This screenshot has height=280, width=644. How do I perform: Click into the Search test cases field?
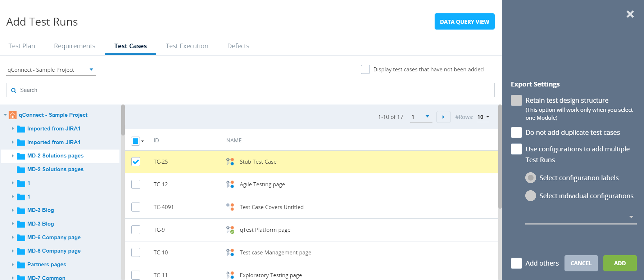click(x=252, y=90)
